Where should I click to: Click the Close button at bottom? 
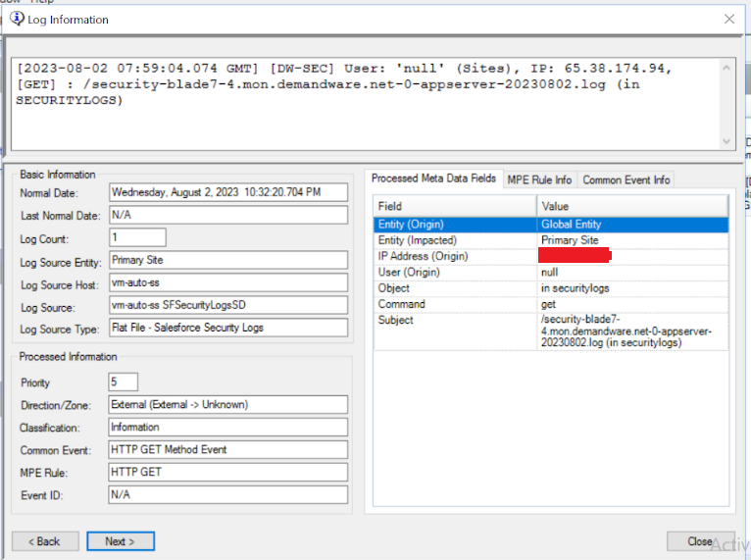pyautogui.click(x=699, y=541)
